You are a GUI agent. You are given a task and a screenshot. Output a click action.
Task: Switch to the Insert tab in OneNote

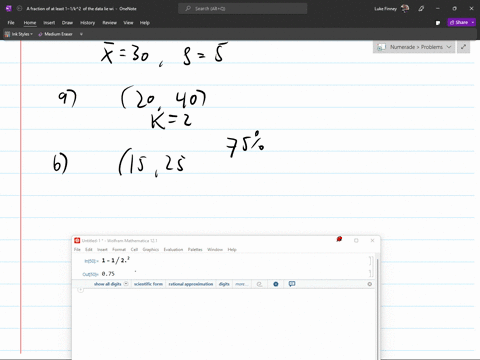(49, 23)
